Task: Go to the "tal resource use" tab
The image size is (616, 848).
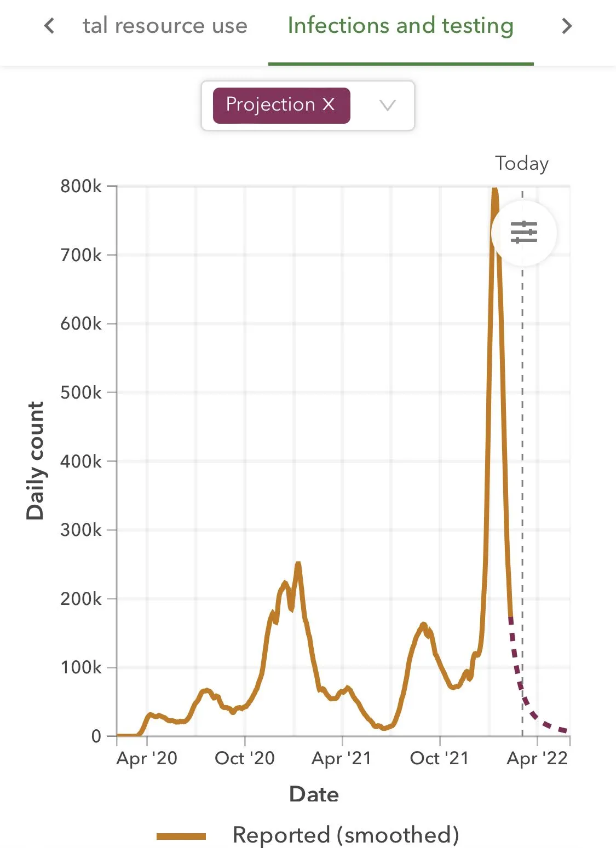Action: click(x=165, y=26)
